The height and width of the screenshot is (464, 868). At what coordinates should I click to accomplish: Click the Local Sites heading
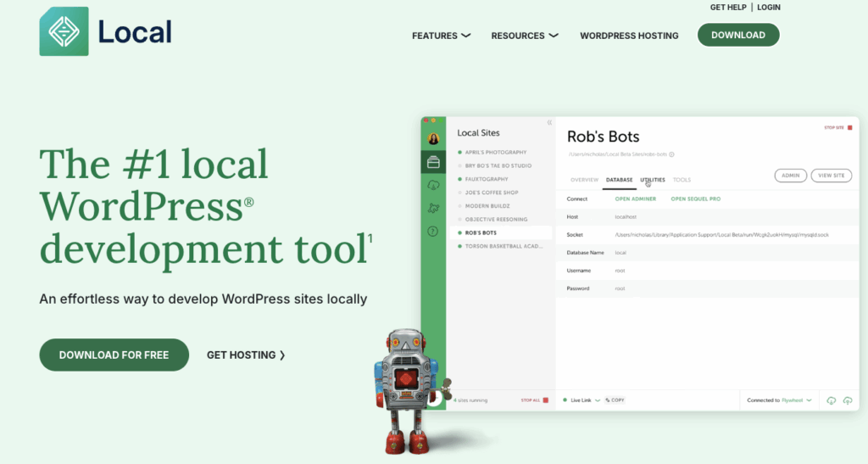[478, 133]
